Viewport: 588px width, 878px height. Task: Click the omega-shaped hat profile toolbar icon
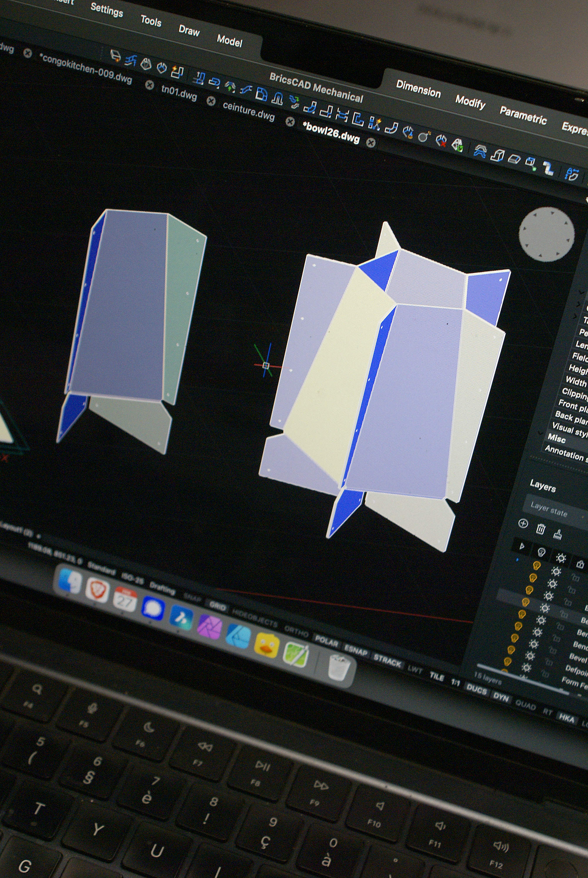[x=277, y=98]
